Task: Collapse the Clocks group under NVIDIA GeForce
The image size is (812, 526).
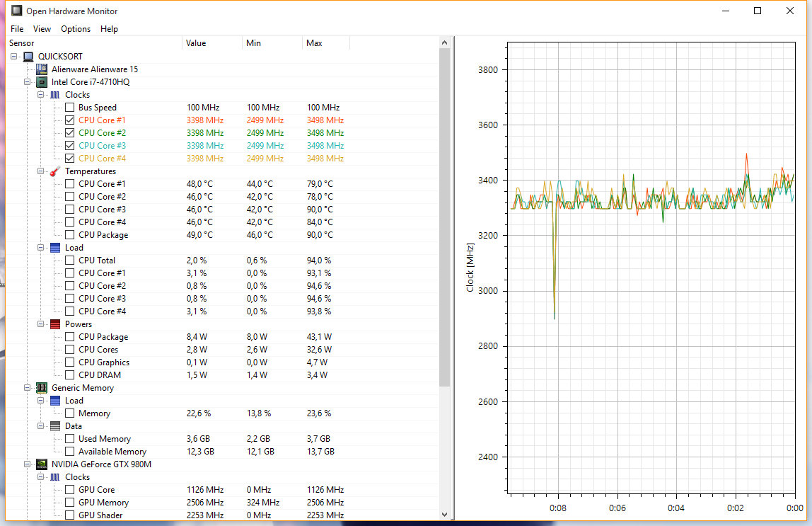Action: 41,477
